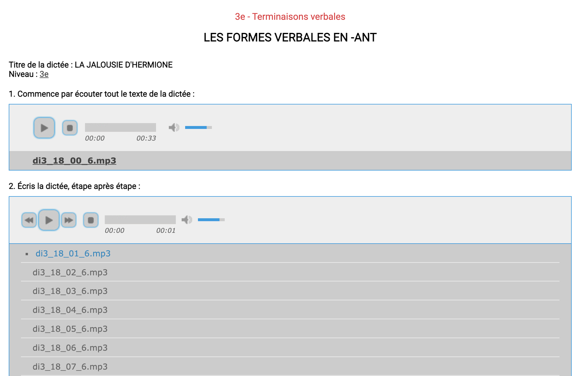588x376 pixels.
Task: Stop the step-by-step audio player
Action: pyautogui.click(x=91, y=220)
